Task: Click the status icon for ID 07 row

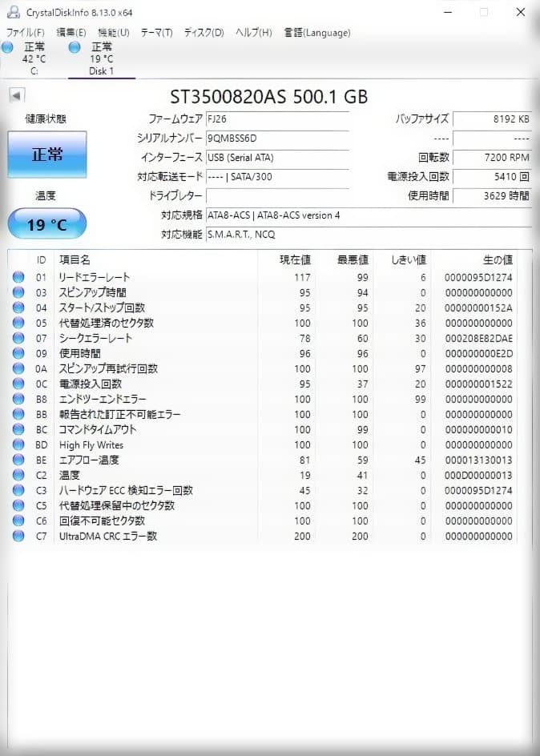Action: point(18,338)
